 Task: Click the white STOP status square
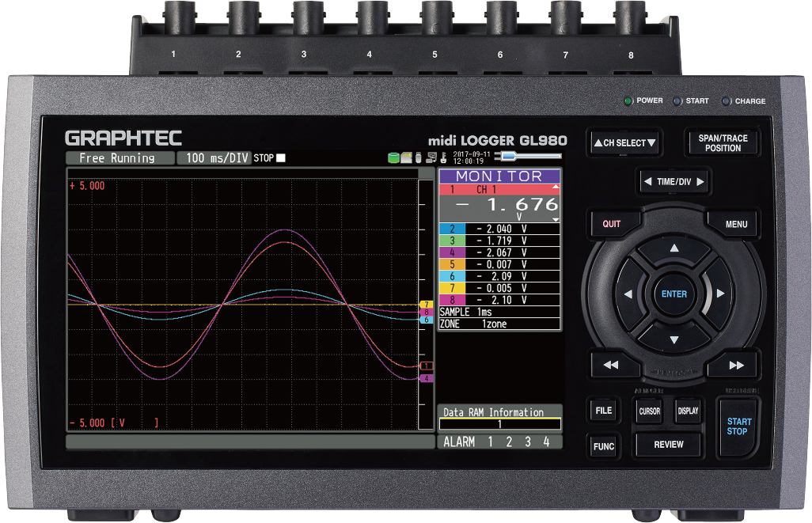click(x=280, y=158)
